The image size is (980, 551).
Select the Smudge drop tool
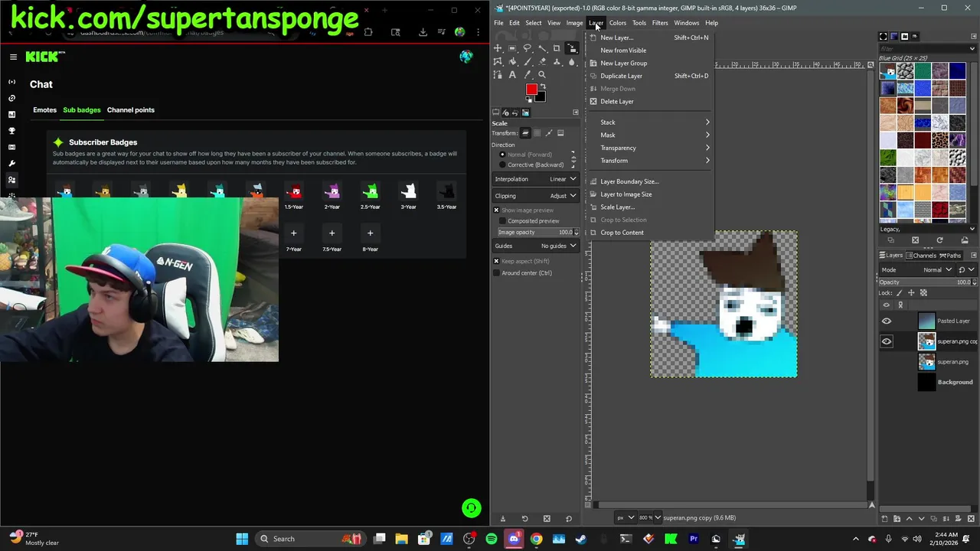click(571, 61)
